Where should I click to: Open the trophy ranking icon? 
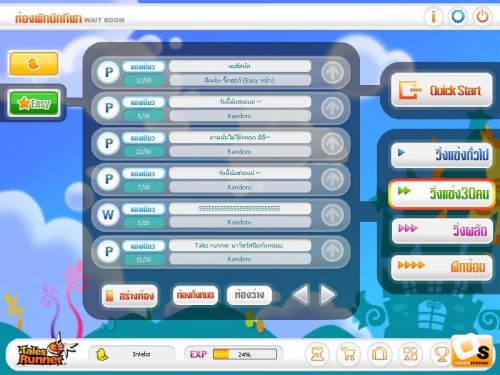tap(441, 354)
